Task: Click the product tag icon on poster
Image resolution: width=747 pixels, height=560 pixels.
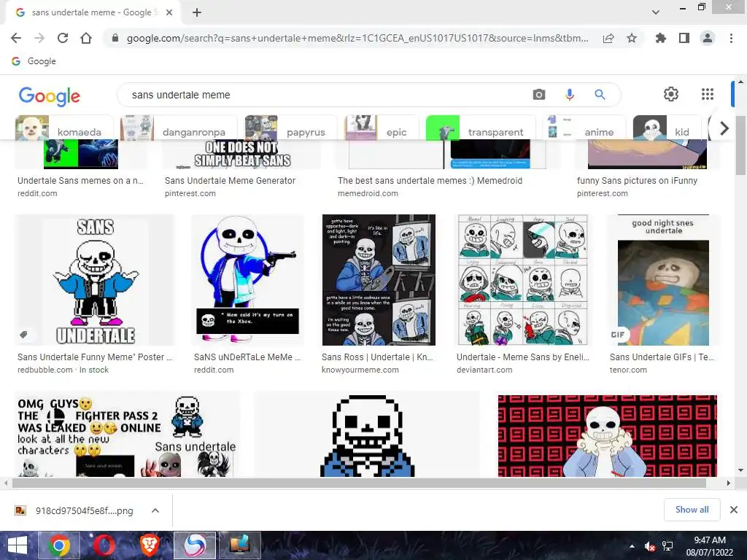Action: pyautogui.click(x=24, y=334)
